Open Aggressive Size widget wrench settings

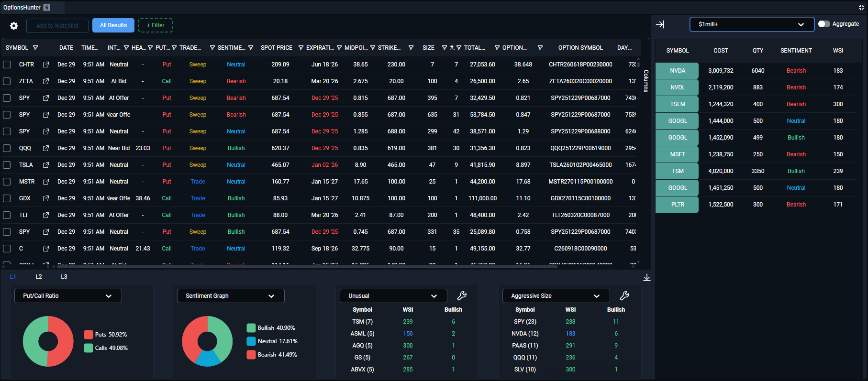pyautogui.click(x=624, y=296)
